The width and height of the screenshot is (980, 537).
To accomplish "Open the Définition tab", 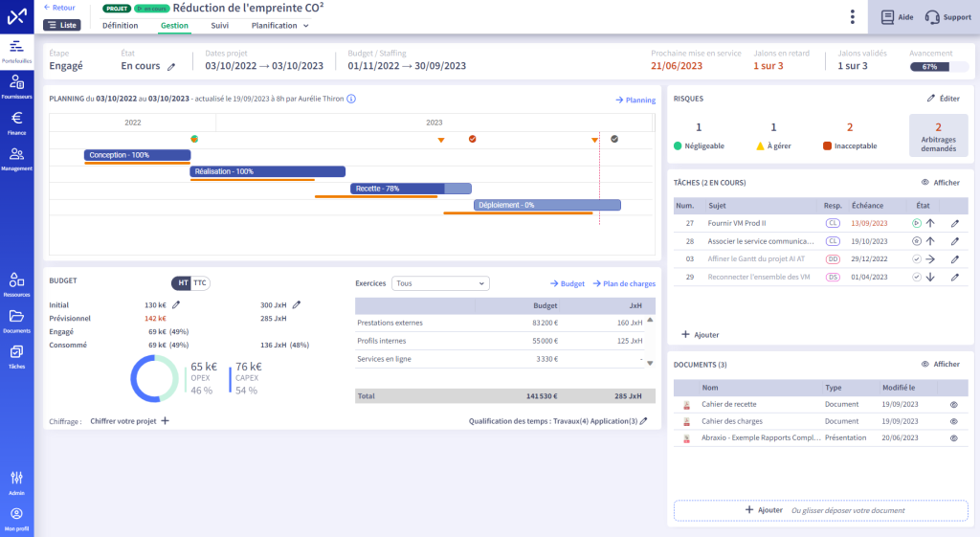I will tap(120, 26).
